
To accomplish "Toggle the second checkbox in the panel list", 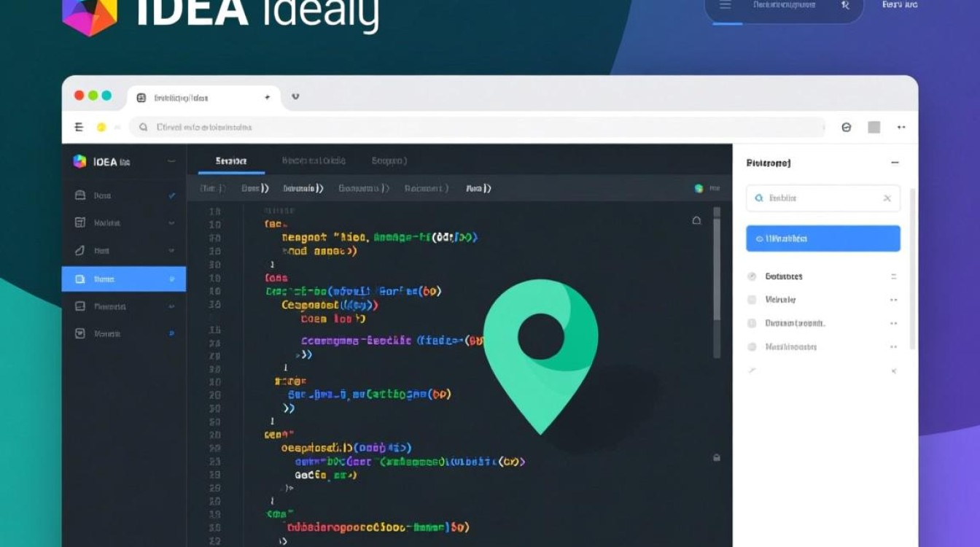I will click(x=752, y=300).
